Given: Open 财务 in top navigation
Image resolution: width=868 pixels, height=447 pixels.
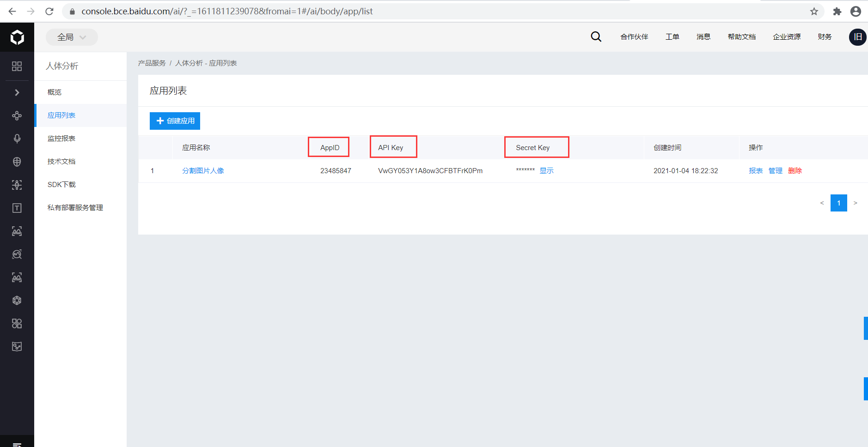Looking at the screenshot, I should pos(825,37).
